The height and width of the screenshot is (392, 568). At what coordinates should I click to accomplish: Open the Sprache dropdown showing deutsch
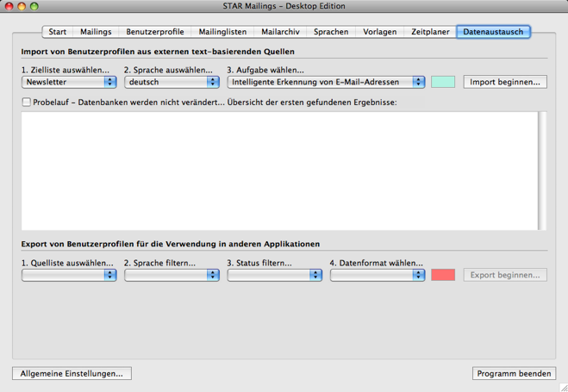[x=172, y=82]
